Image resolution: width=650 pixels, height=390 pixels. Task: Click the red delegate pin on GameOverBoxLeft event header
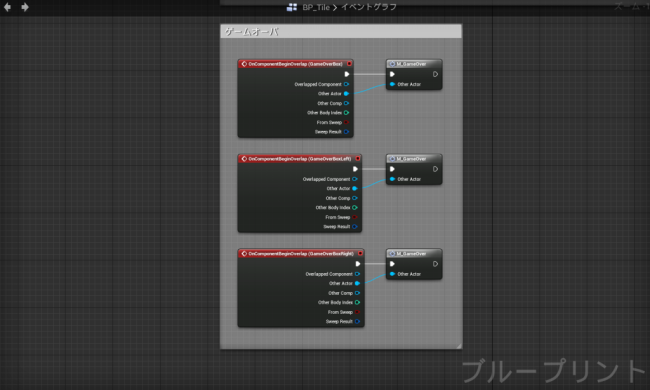[x=358, y=159]
